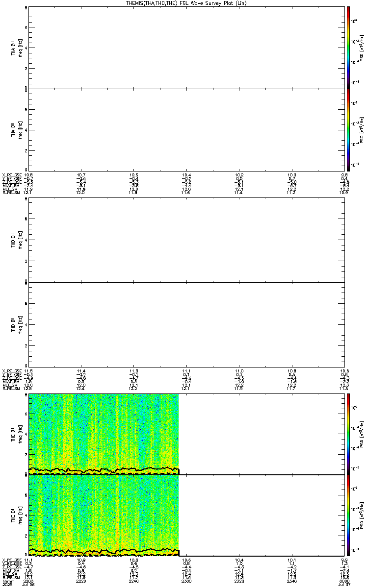Click the black line trace in THE B|| panel
The image size is (368, 588).
pyautogui.click(x=104, y=551)
